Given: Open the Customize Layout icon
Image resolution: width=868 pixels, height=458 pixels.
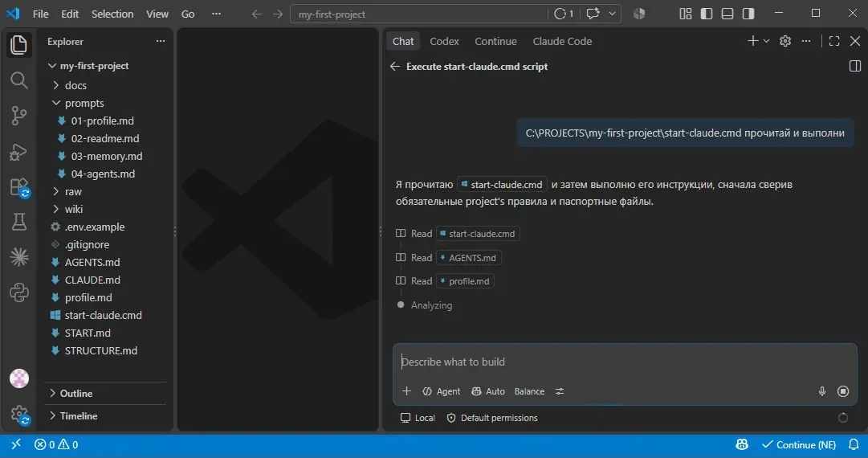Looking at the screenshot, I should [685, 14].
